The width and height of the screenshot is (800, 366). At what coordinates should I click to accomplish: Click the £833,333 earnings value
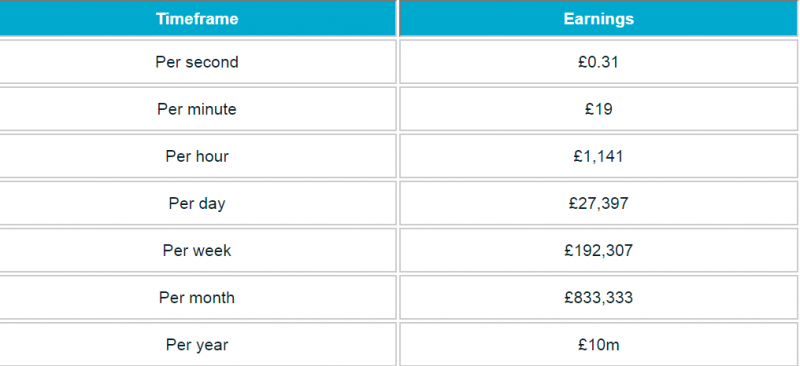point(598,297)
